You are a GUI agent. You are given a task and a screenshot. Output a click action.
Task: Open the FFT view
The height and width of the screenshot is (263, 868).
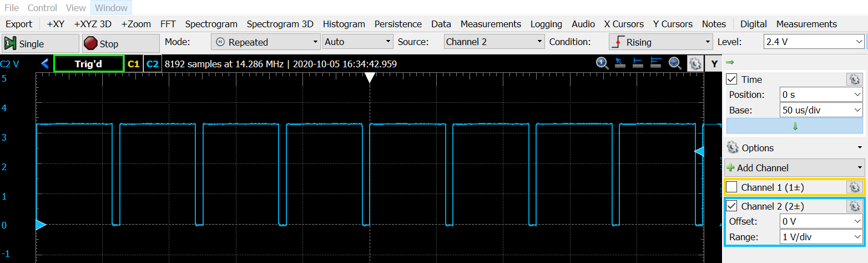coord(168,24)
